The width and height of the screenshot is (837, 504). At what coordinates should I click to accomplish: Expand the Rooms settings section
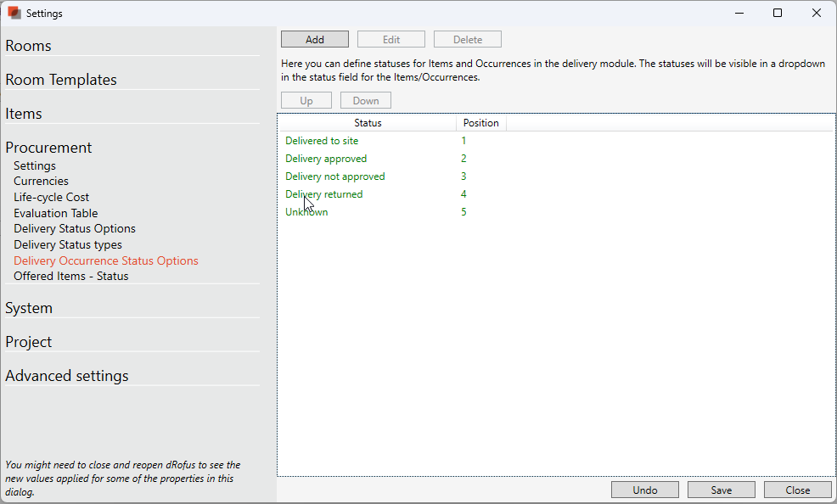[x=29, y=46]
